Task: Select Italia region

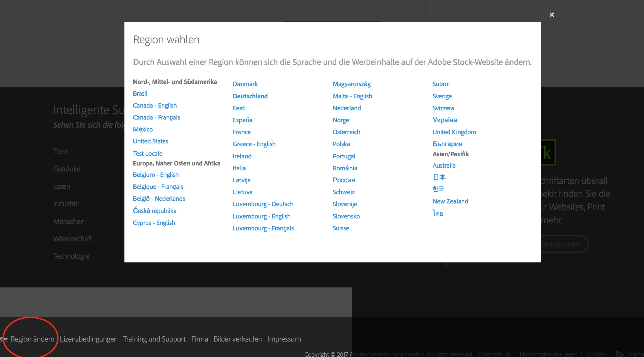Action: [x=239, y=168]
